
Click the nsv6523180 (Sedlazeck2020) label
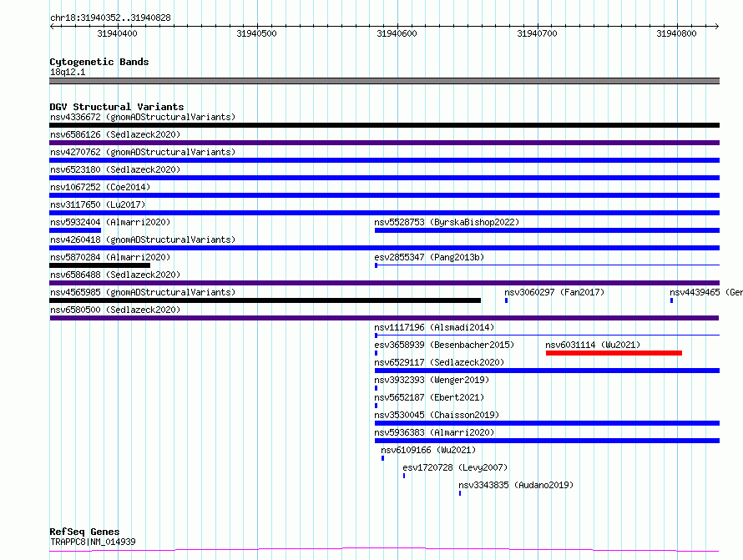(x=115, y=169)
